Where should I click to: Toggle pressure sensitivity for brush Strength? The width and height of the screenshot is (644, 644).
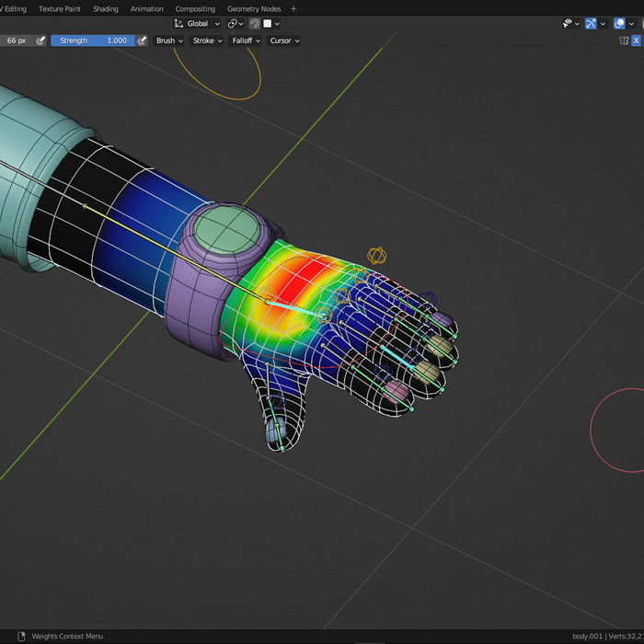click(142, 40)
